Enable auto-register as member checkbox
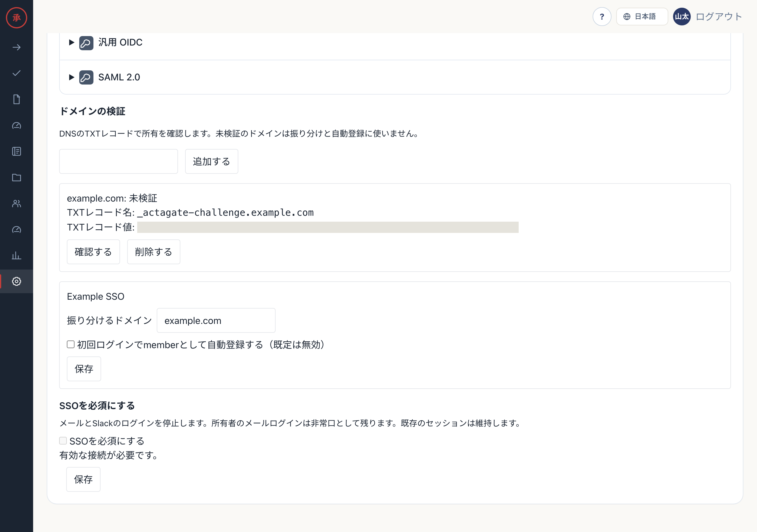This screenshot has height=532, width=757. point(71,344)
